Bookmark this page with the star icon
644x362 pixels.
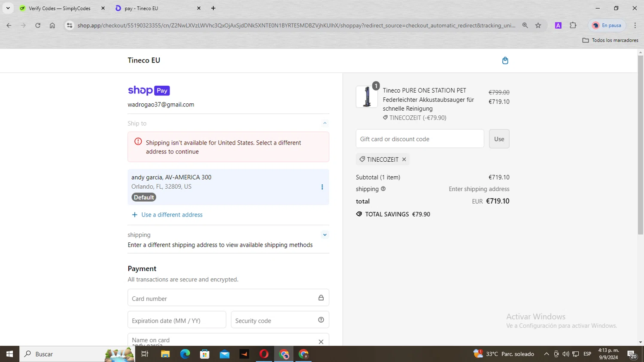coord(538,25)
